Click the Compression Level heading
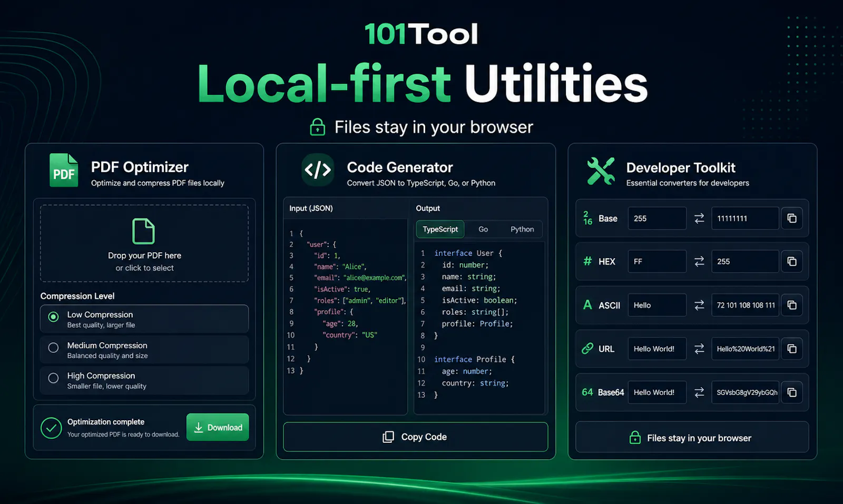Image resolution: width=843 pixels, height=504 pixels. 77,296
